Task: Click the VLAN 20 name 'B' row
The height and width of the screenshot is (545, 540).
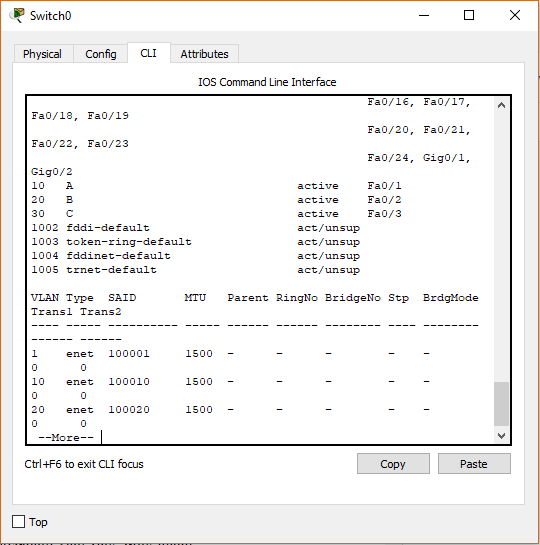Action: [216, 200]
